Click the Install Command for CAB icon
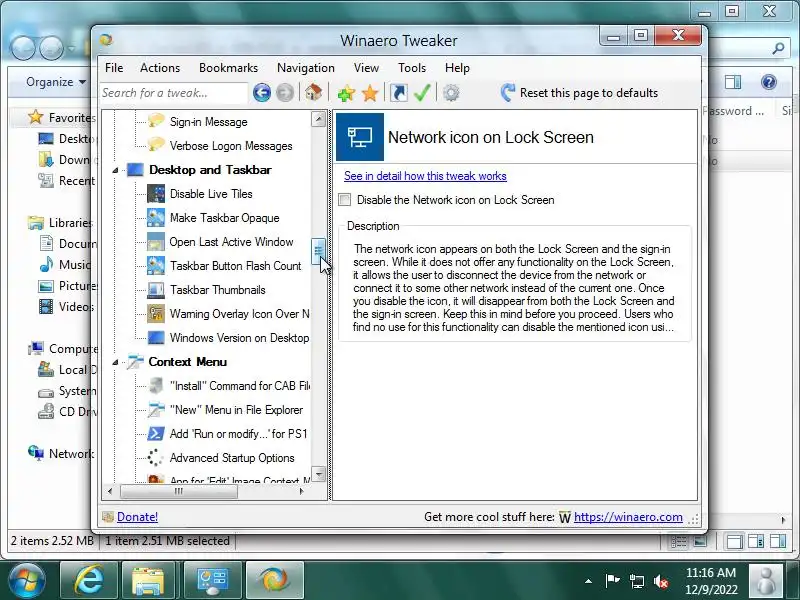 point(156,385)
